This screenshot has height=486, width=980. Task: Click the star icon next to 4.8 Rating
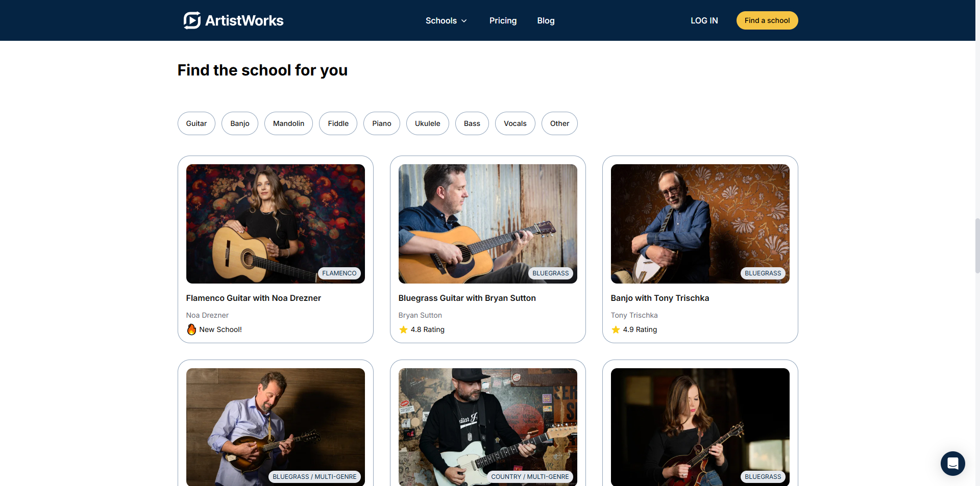point(403,329)
